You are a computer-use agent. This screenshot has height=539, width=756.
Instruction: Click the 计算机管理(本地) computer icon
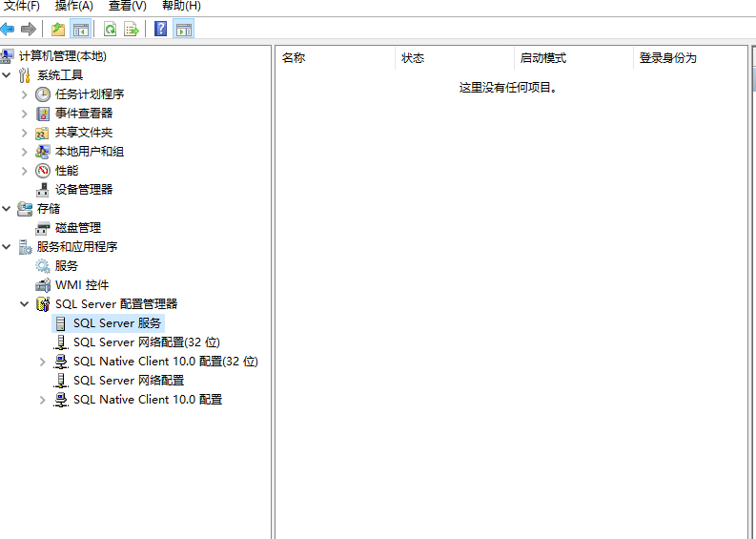(x=7, y=56)
